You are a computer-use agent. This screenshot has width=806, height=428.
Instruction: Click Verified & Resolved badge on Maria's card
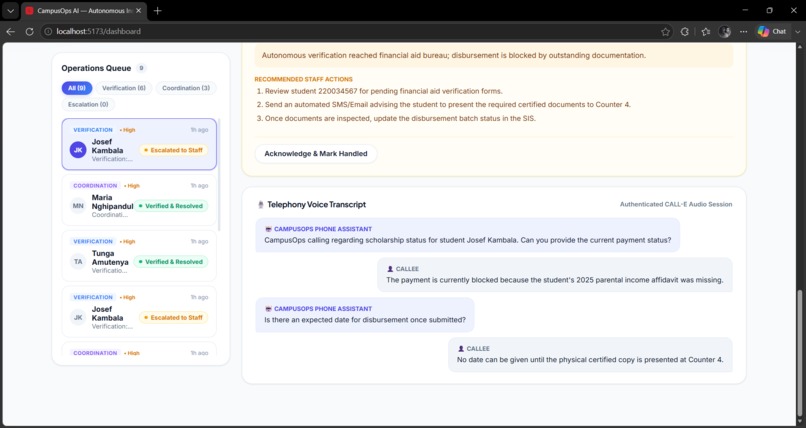click(x=171, y=206)
